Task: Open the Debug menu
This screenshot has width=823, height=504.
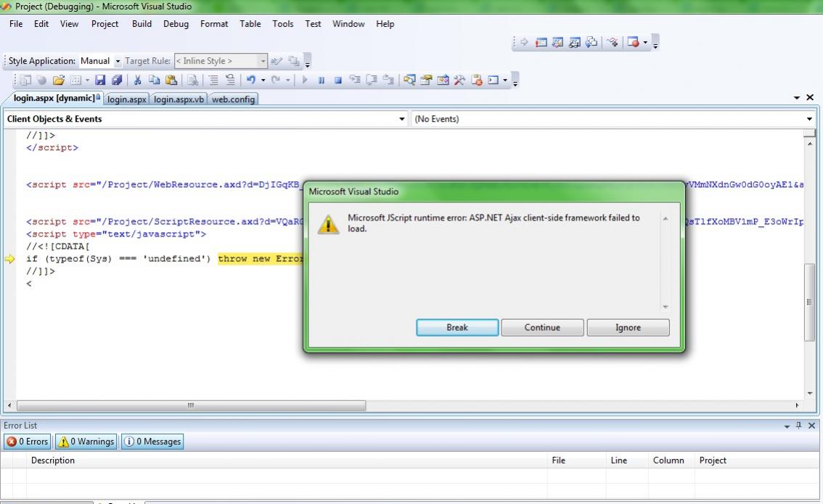Action: (x=176, y=24)
